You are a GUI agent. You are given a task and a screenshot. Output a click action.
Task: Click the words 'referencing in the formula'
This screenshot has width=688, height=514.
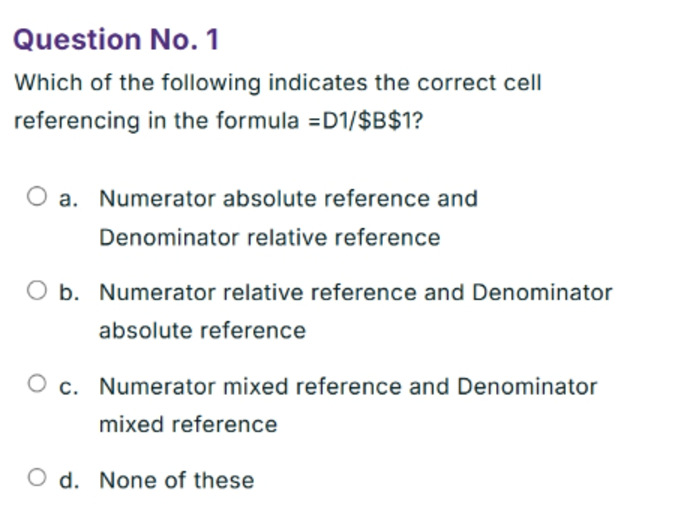(x=157, y=121)
